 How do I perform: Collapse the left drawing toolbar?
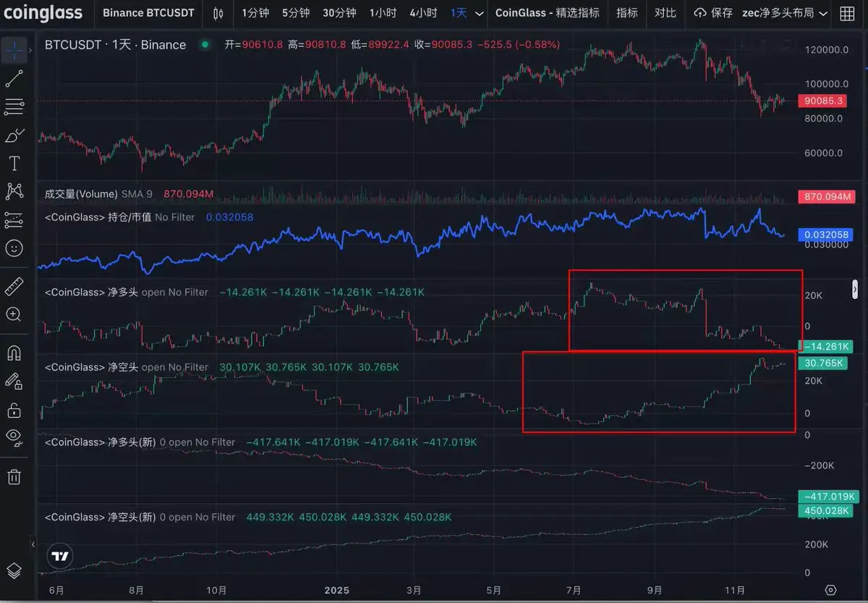point(33,544)
